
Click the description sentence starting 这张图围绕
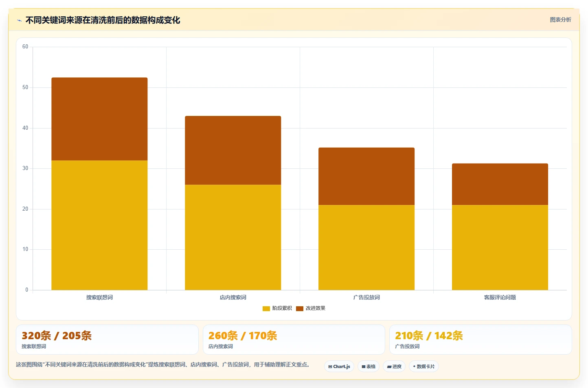coord(163,364)
